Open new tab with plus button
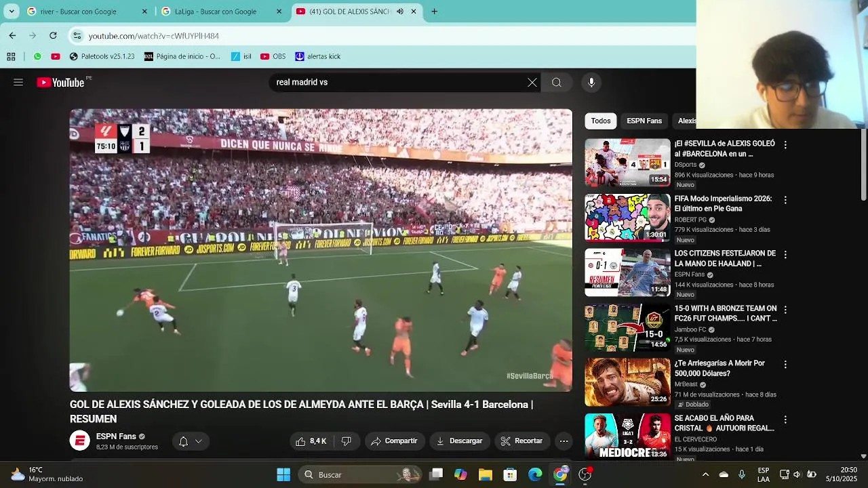 tap(434, 12)
